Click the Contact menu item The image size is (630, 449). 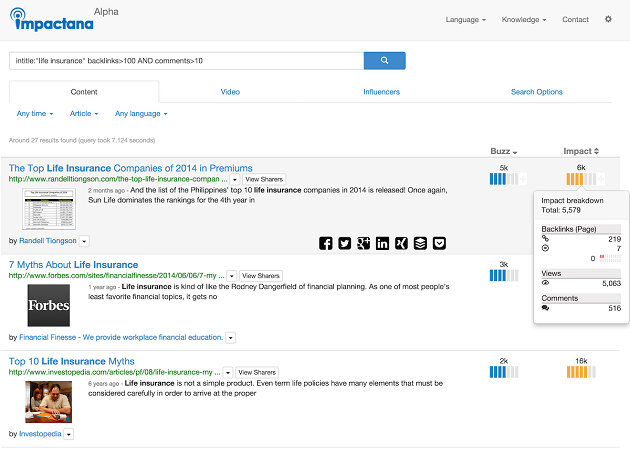tap(575, 19)
